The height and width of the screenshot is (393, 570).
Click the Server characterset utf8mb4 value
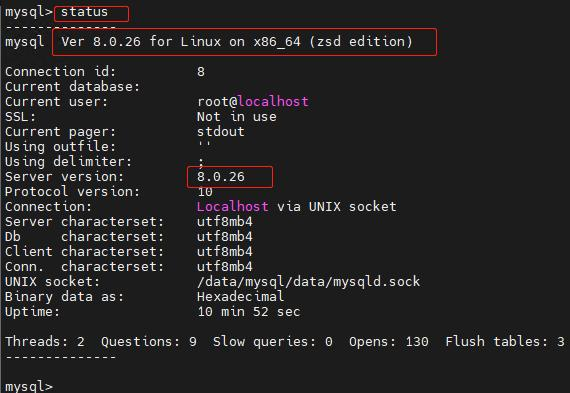[225, 221]
